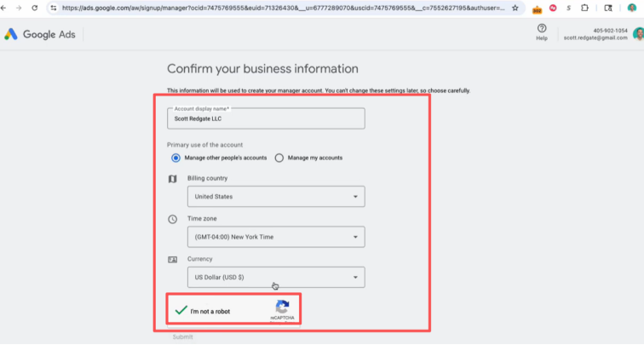Click the 405-902-1054 account ID
644x345 pixels.
610,31
